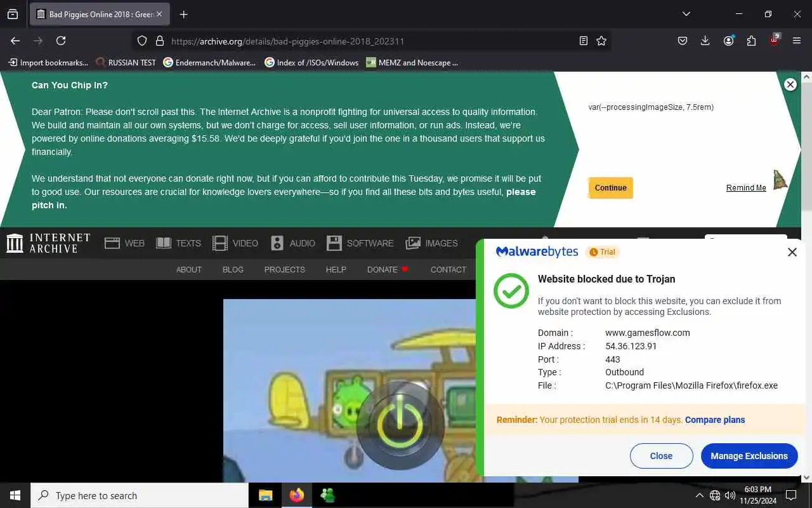Reload the current page

point(61,41)
